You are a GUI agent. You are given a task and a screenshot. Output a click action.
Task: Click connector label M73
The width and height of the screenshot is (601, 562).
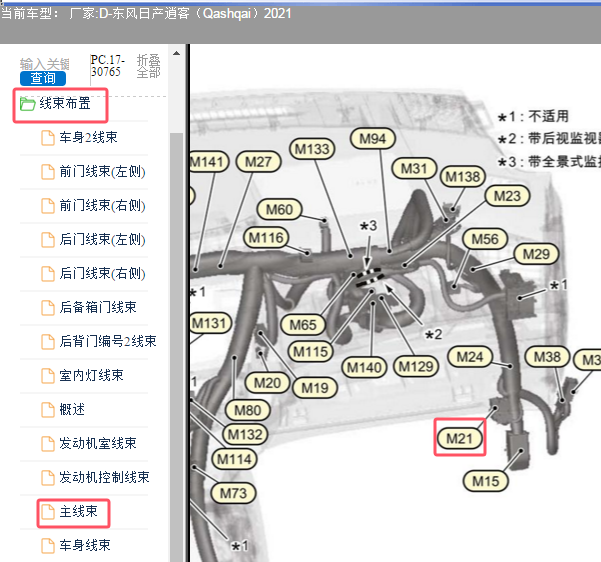click(x=233, y=493)
